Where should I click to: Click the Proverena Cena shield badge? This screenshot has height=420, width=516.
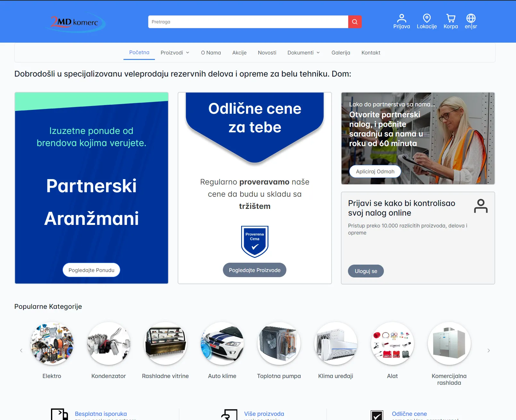(x=255, y=242)
